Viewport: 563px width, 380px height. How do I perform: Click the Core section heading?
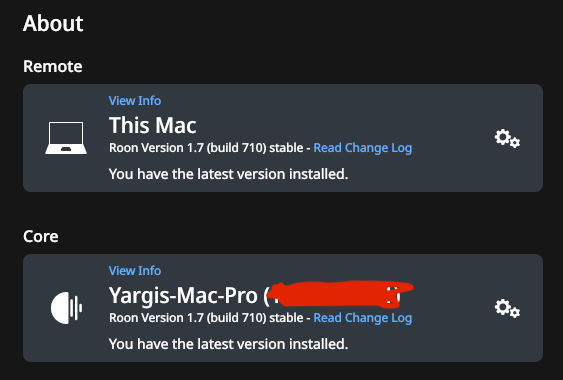[x=41, y=236]
